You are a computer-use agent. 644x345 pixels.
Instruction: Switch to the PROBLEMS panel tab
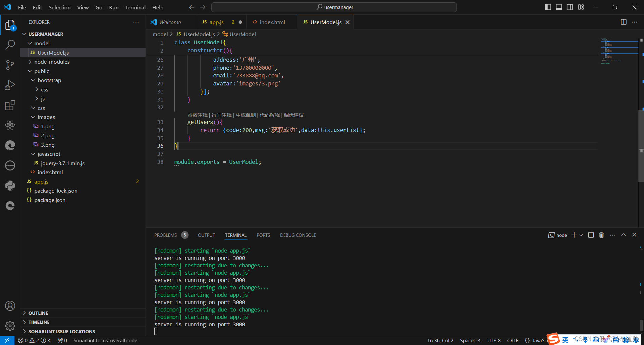click(171, 235)
